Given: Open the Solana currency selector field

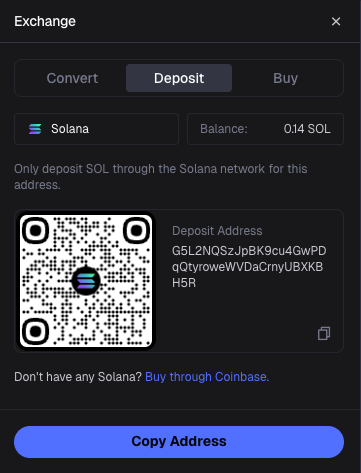Looking at the screenshot, I should click(96, 129).
